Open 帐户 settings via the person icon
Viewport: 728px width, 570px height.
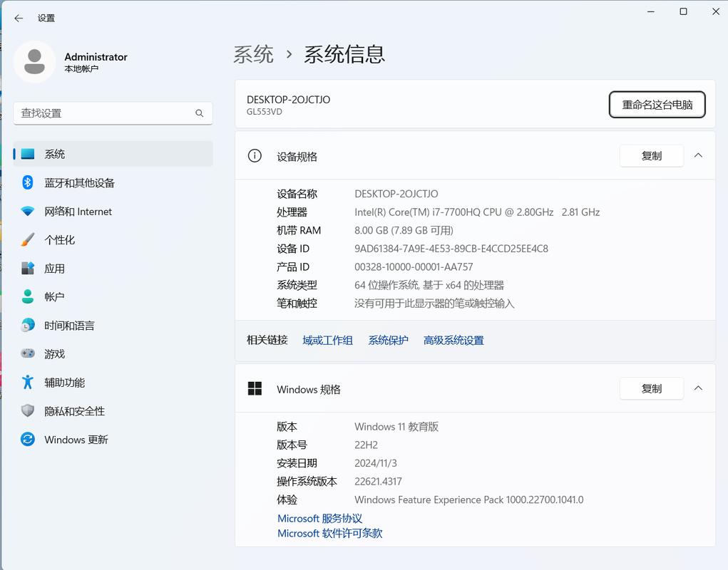pos(27,296)
